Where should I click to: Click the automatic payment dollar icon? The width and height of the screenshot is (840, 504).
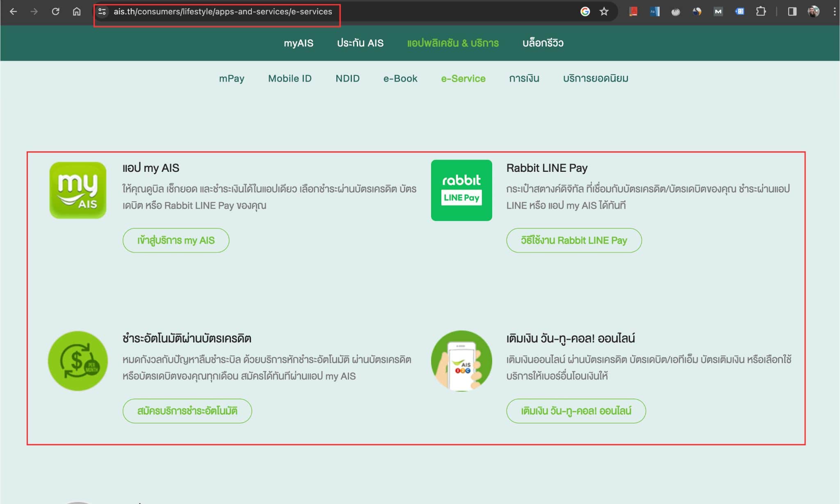[78, 361]
